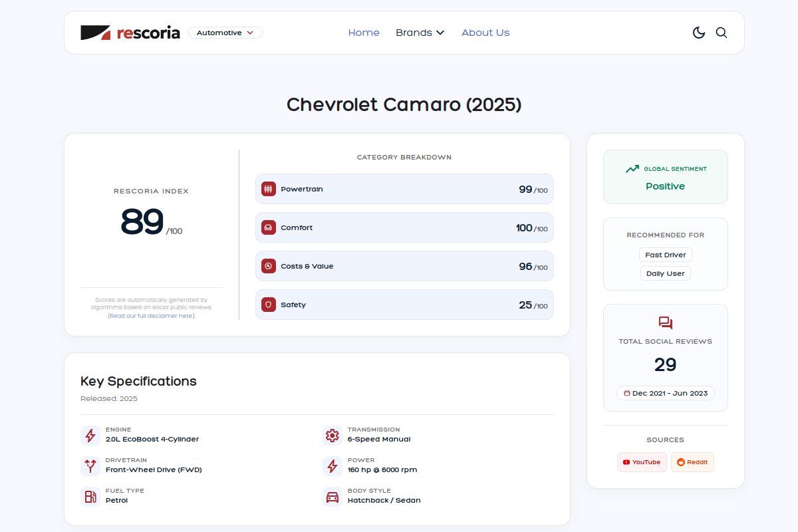Image resolution: width=798 pixels, height=532 pixels.
Task: Click the 6-Speed Manual value
Action: pyautogui.click(x=379, y=439)
